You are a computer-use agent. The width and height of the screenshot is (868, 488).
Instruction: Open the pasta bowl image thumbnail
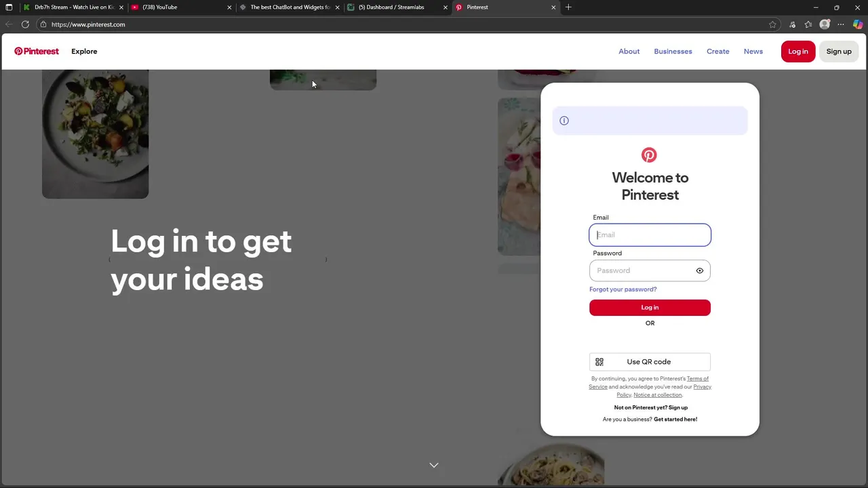[551, 465]
